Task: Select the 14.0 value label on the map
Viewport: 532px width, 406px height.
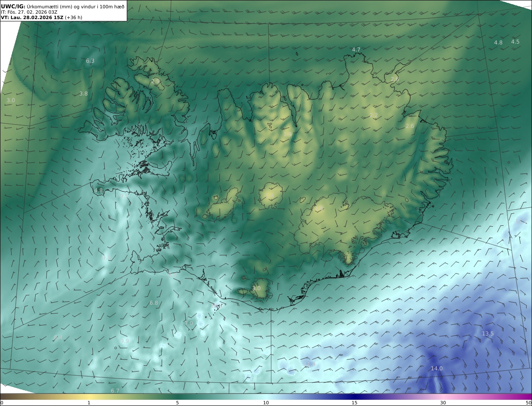Action: [x=437, y=368]
